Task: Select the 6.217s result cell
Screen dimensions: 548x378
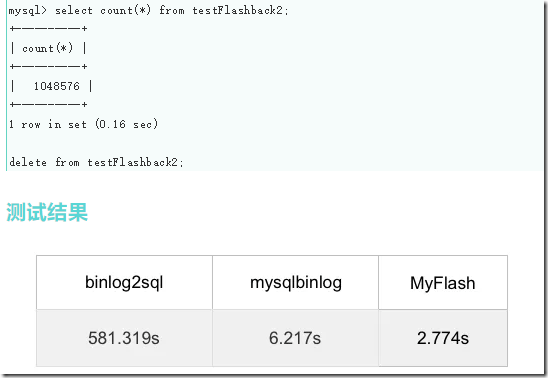Action: click(x=295, y=338)
